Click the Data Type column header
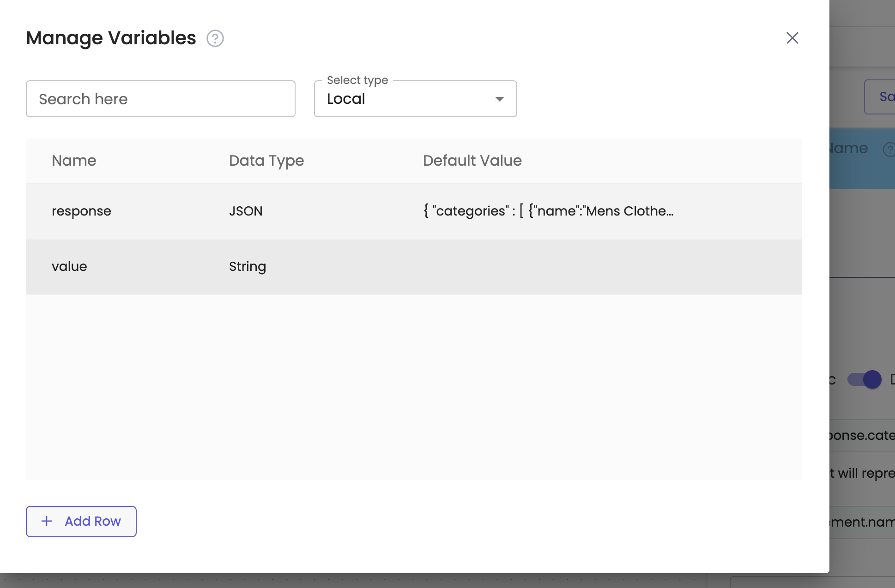The image size is (895, 588). point(266,161)
